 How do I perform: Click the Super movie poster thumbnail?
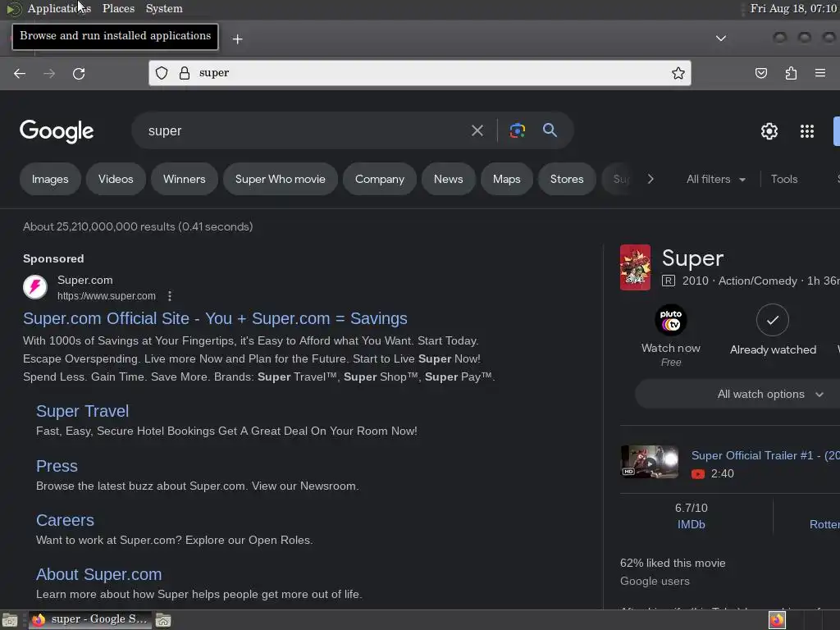636,267
